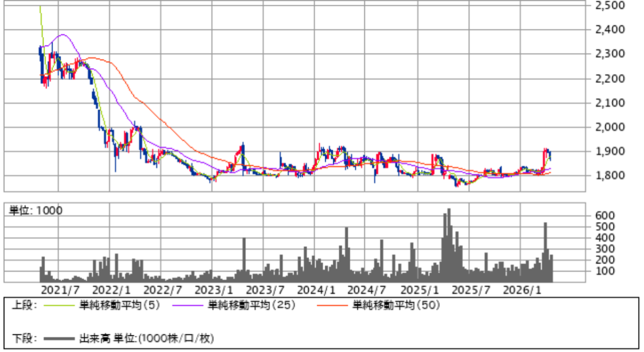
Task: Click the 出来高 単位:(1000株/口/枚) legend text
Action: pos(147,339)
